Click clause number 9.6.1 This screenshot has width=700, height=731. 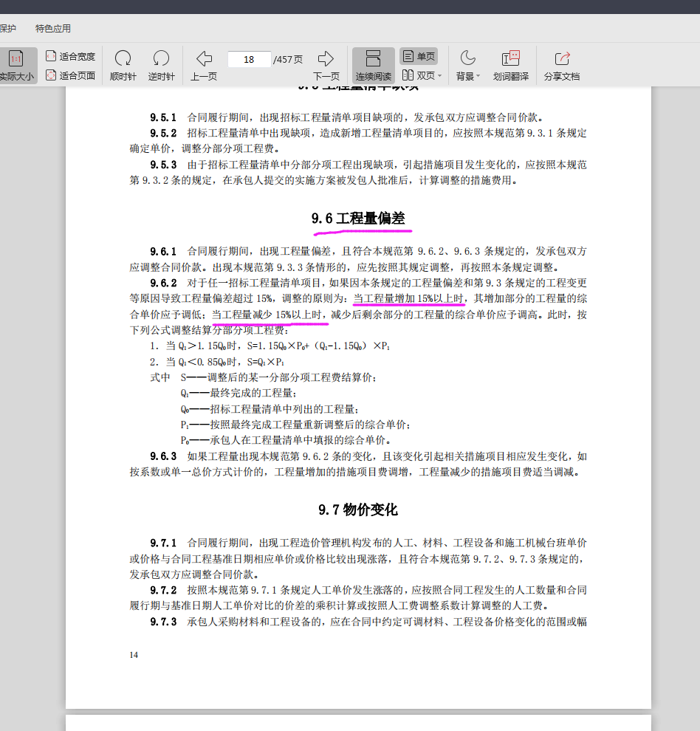(x=163, y=252)
